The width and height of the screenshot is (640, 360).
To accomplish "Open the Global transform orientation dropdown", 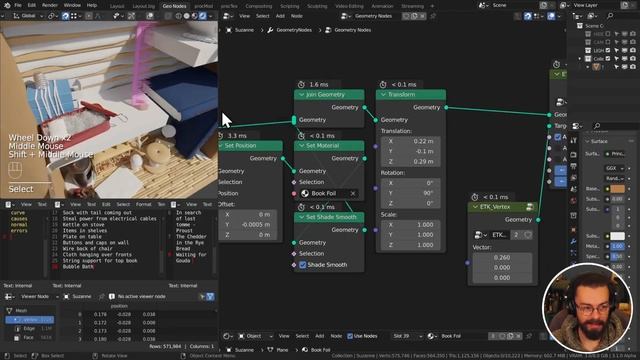I will (28, 16).
